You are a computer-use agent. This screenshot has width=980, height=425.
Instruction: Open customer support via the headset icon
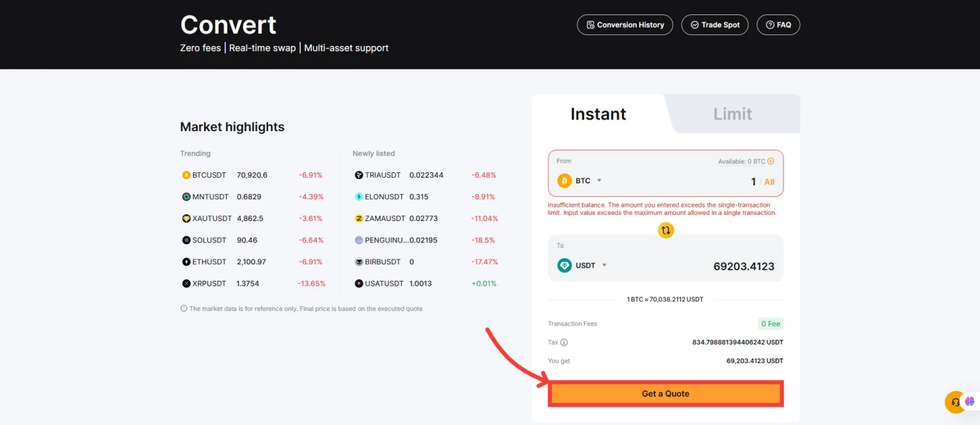[955, 402]
